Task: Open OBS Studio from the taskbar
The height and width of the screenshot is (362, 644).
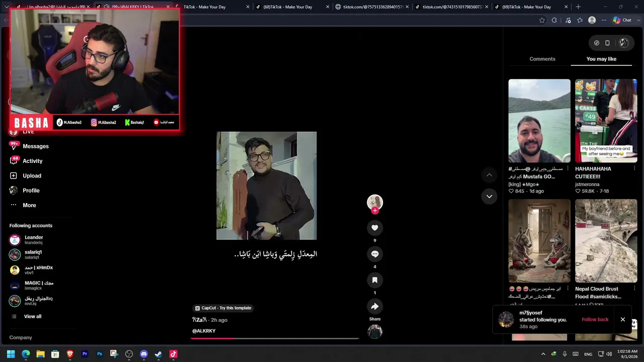Action: (x=129, y=354)
